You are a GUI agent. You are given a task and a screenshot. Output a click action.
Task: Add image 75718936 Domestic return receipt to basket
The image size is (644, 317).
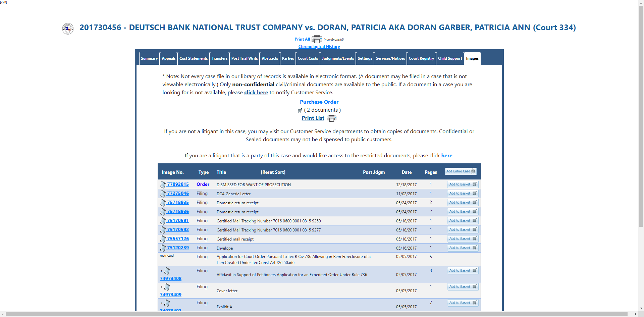tap(463, 212)
